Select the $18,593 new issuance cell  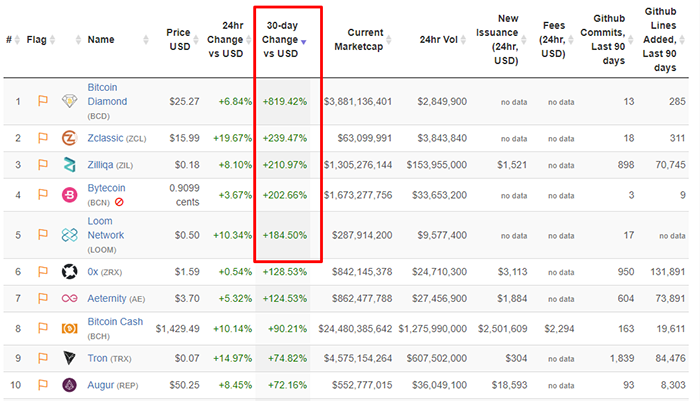point(509,385)
